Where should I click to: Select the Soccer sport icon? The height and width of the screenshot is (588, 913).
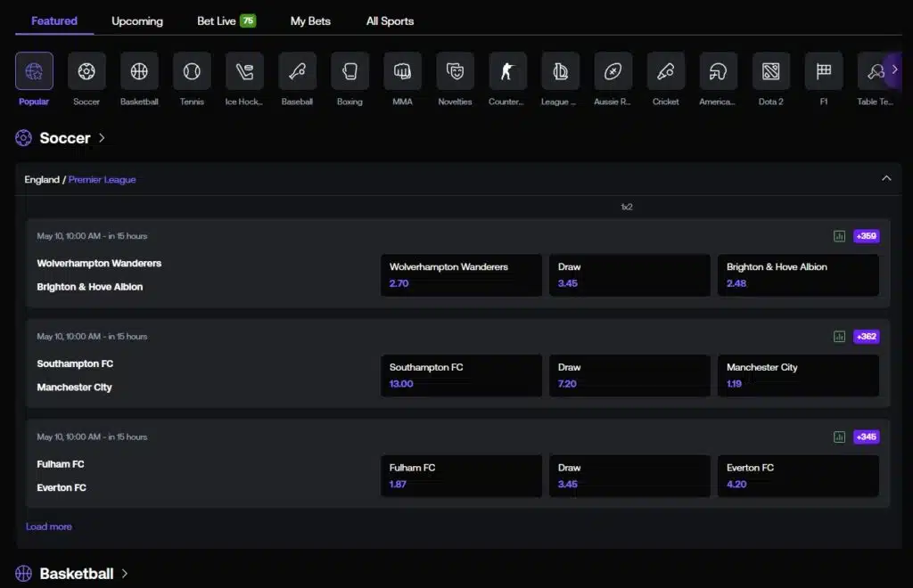coord(86,72)
